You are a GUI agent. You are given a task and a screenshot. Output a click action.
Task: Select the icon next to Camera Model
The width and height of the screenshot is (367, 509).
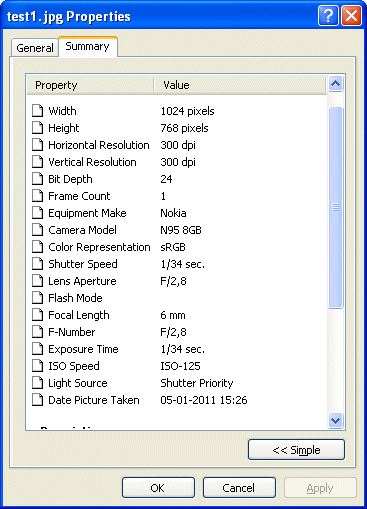tap(38, 229)
